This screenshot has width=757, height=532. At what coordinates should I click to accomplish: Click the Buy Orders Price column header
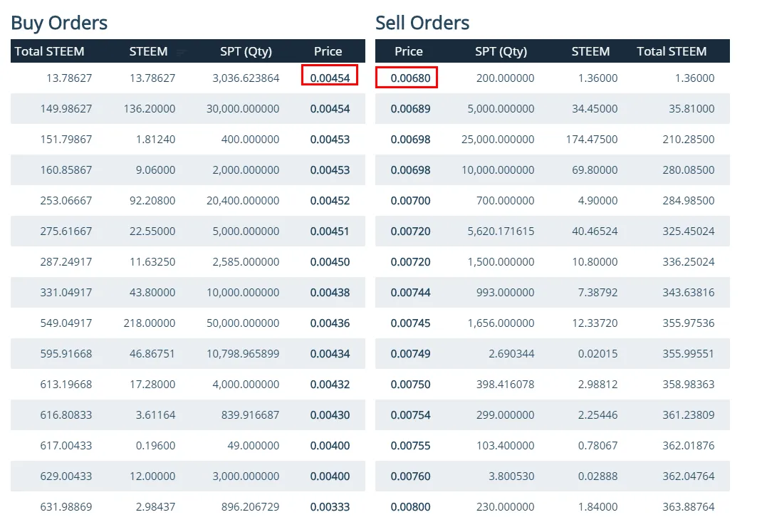328,51
